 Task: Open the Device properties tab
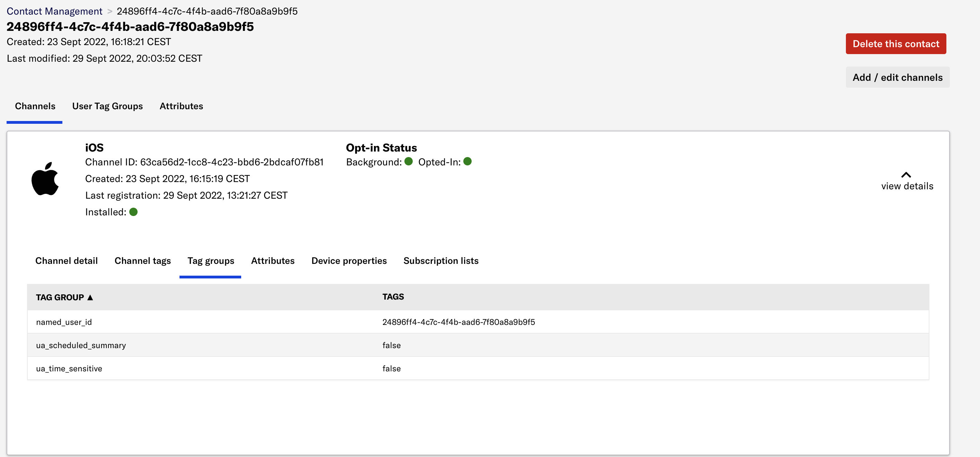(349, 261)
